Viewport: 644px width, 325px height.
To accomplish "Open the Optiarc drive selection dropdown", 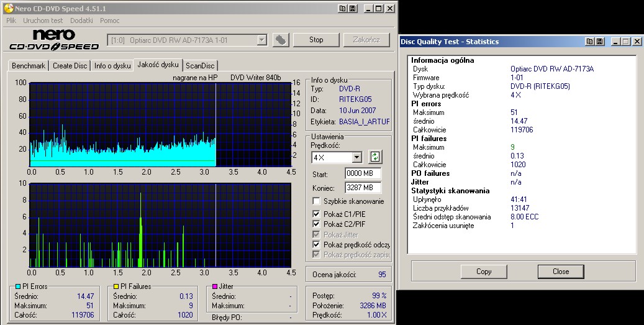I will [x=261, y=40].
